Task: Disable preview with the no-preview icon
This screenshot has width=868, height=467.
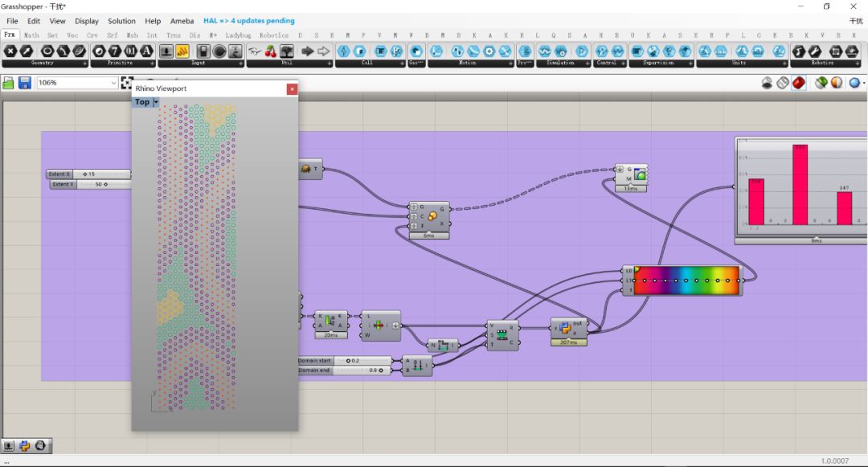Action: pyautogui.click(x=767, y=83)
